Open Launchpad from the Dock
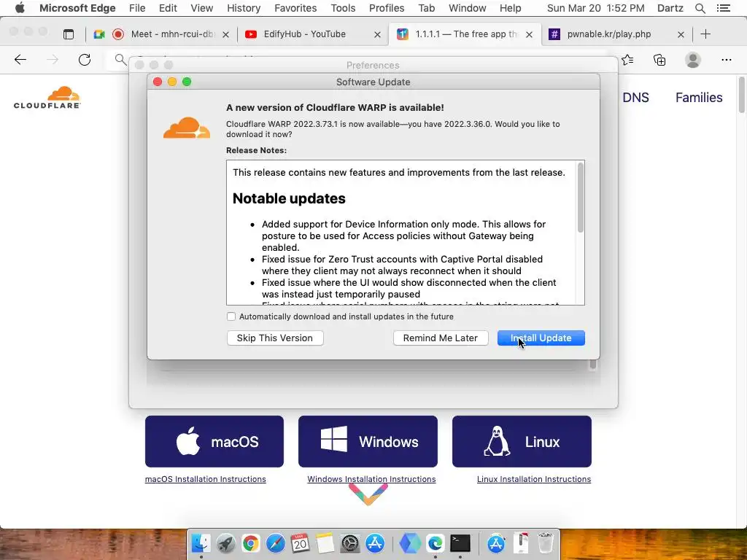The image size is (747, 560). pyautogui.click(x=226, y=542)
